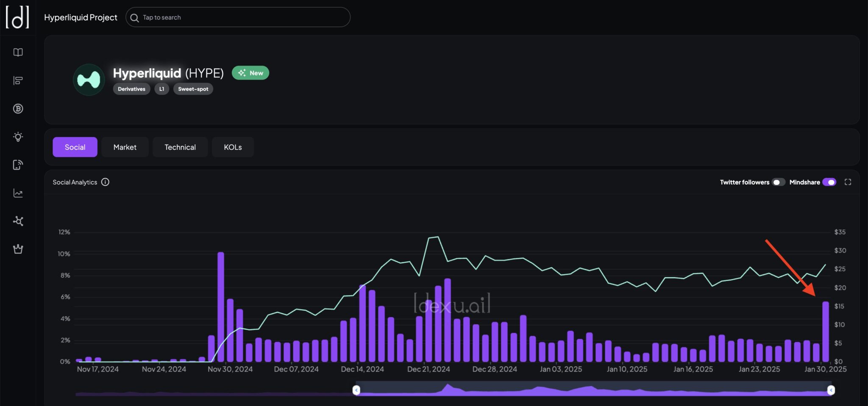Select the Social tab

[x=75, y=147]
